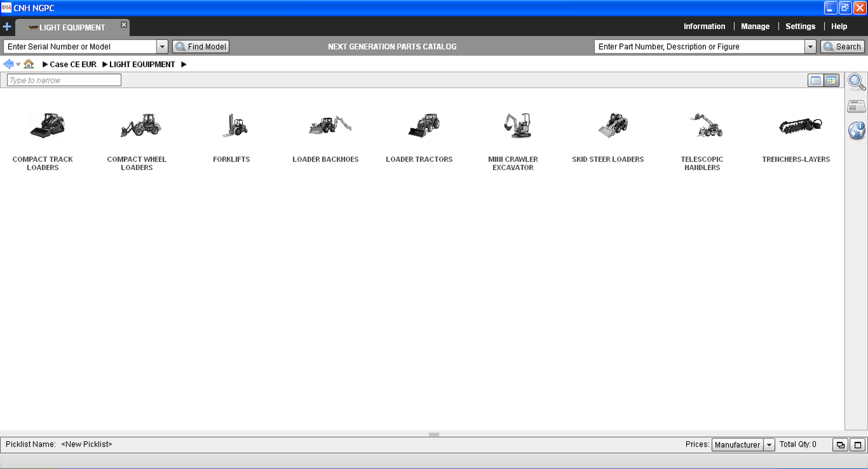Switch to thumbnail grid view

pyautogui.click(x=832, y=81)
